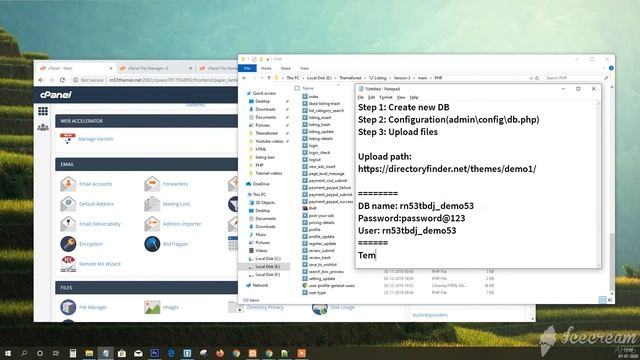Click the browser address bar URL
Viewport: 640px width, 360px height.
173,80
